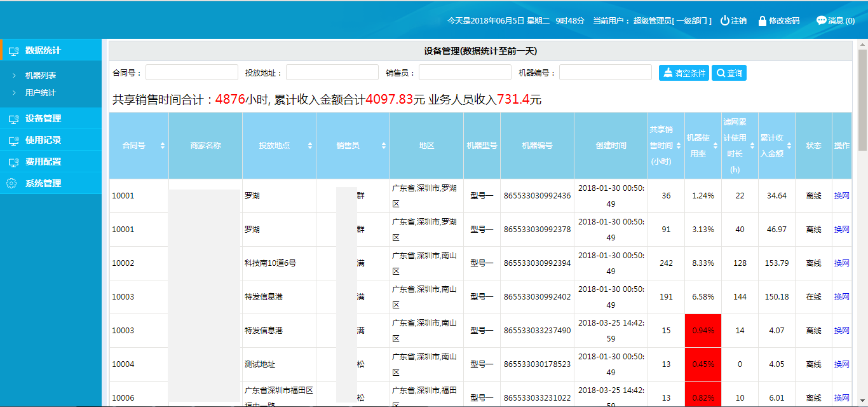868x407 pixels.
Task: Click machine number 865533030992436
Action: [537, 196]
